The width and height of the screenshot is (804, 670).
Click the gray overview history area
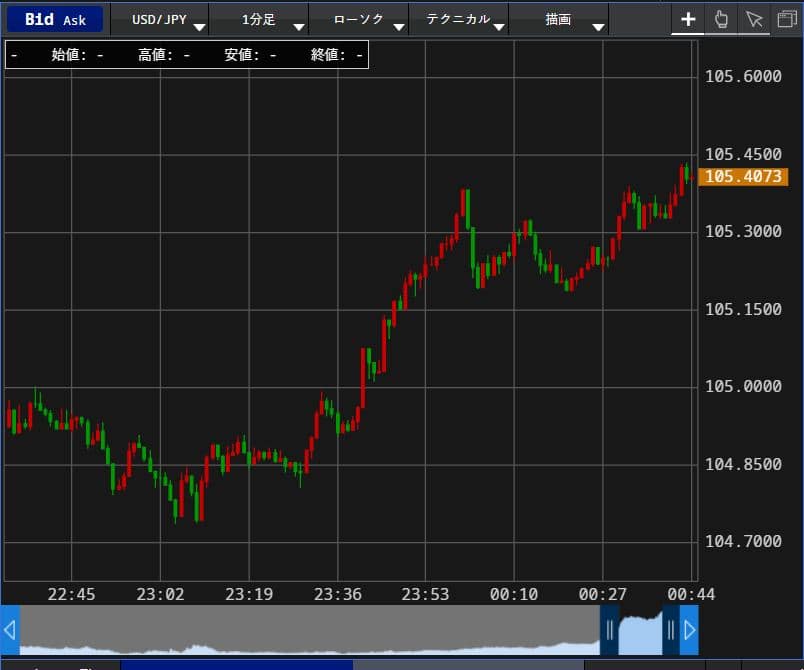pos(310,630)
